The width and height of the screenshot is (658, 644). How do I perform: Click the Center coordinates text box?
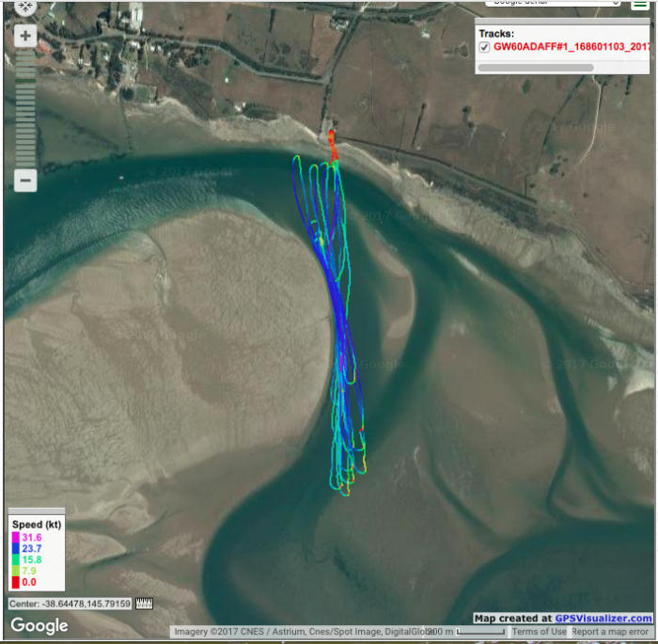pyautogui.click(x=70, y=604)
